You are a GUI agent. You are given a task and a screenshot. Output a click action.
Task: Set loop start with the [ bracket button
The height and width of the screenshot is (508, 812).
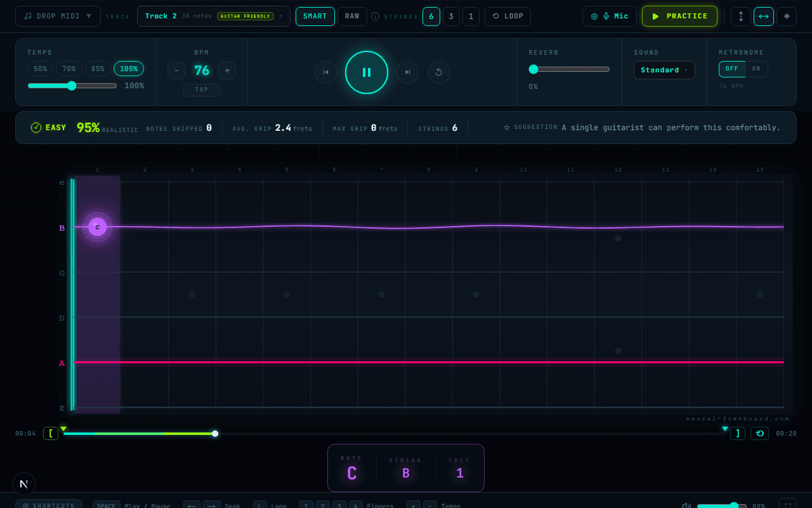pyautogui.click(x=51, y=434)
